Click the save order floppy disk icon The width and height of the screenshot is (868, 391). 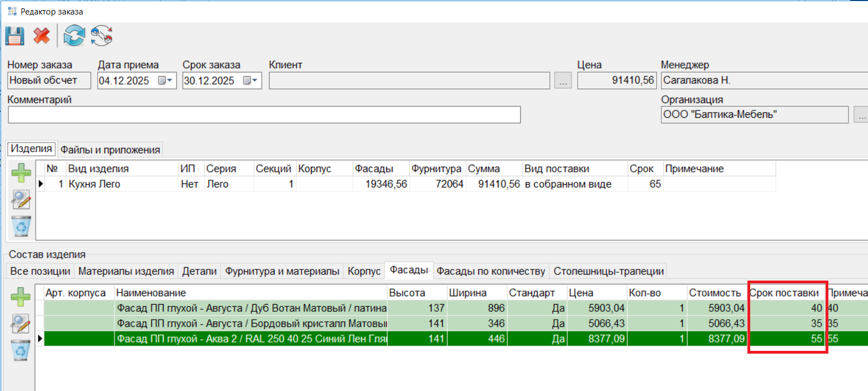coord(15,36)
